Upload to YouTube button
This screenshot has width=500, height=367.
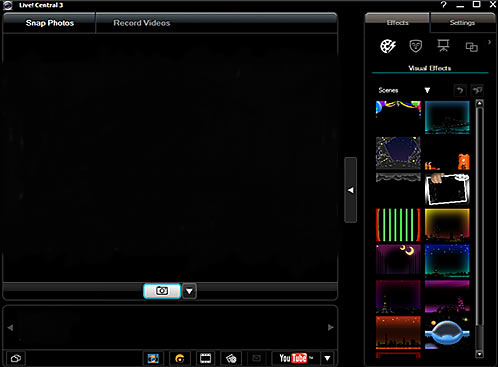click(295, 358)
